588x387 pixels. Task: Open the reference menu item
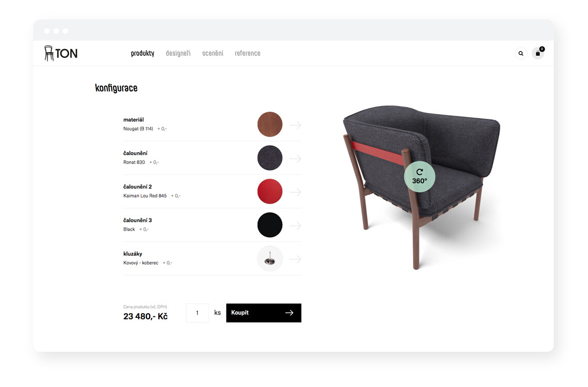click(248, 53)
